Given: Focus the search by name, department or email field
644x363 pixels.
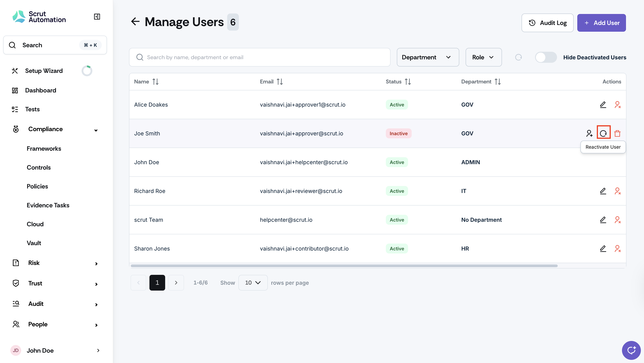Looking at the screenshot, I should tap(260, 57).
